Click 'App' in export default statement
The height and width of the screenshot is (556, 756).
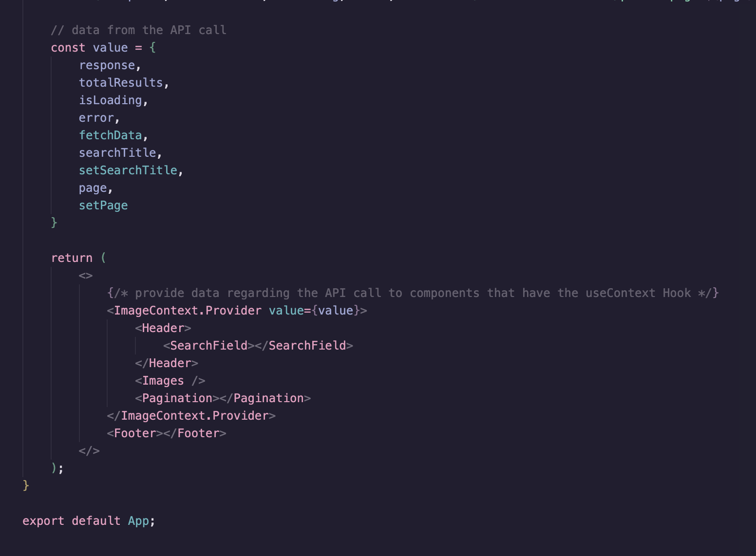[138, 521]
